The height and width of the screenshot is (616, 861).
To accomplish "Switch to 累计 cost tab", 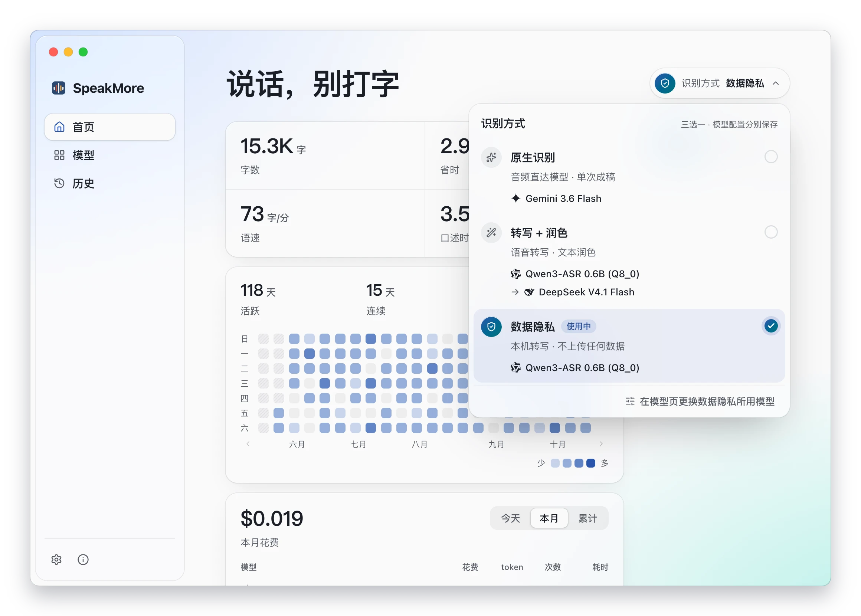I will pos(587,518).
